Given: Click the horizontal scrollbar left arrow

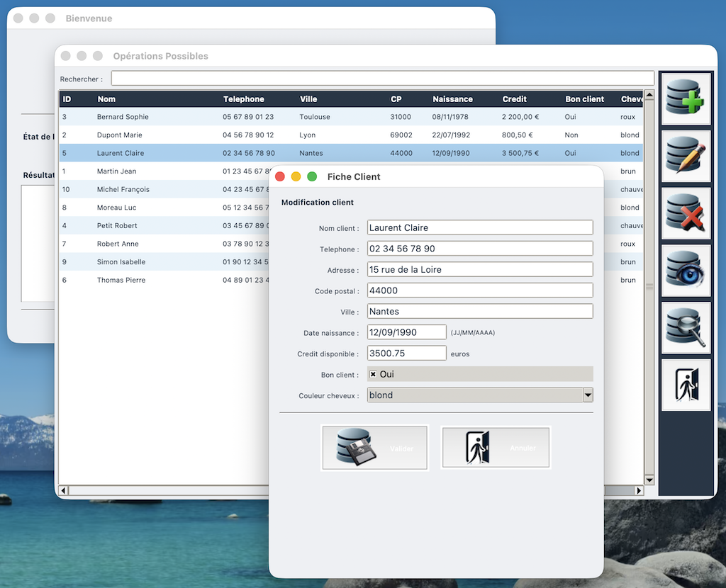Looking at the screenshot, I should coord(63,490).
